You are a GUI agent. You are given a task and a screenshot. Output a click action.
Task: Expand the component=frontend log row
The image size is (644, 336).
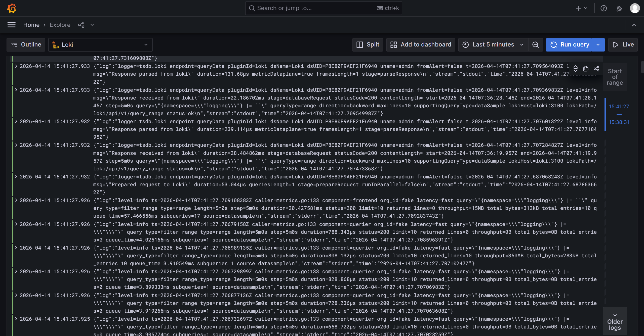pos(16,200)
